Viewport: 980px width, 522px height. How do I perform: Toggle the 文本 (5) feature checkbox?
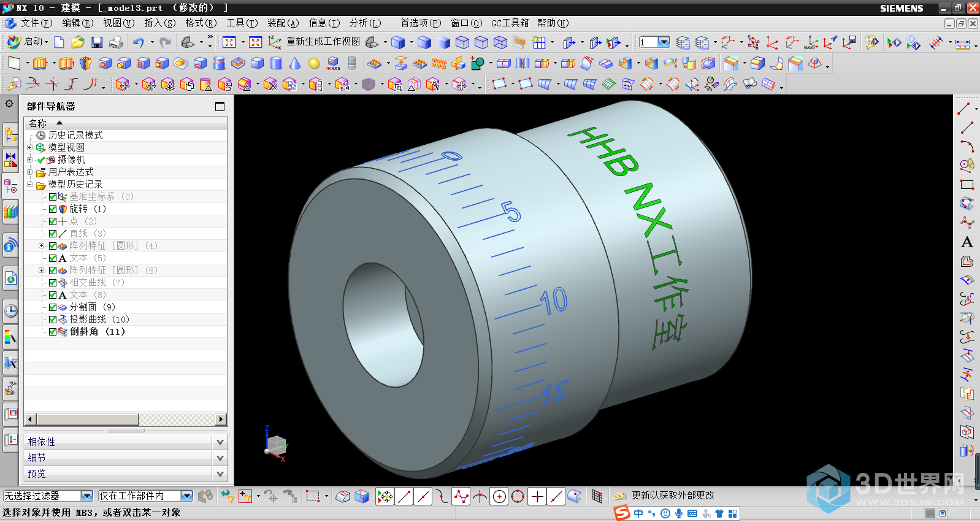point(53,258)
